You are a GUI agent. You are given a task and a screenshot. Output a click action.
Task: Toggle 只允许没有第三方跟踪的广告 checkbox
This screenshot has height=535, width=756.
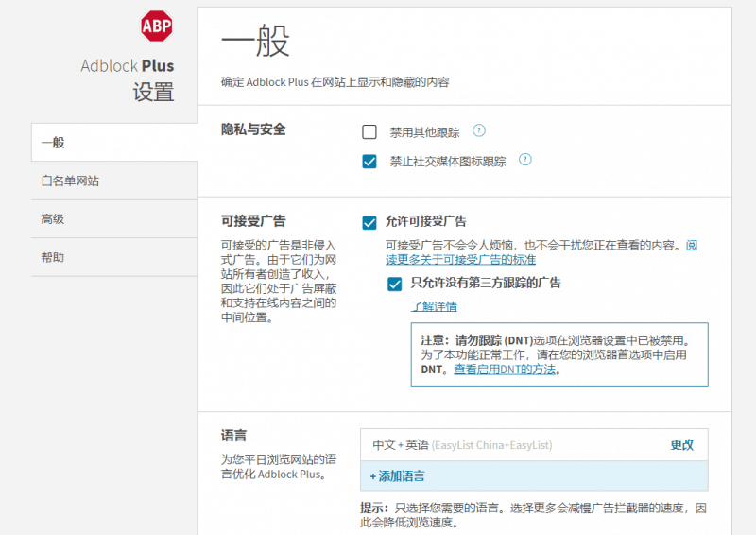[394, 284]
